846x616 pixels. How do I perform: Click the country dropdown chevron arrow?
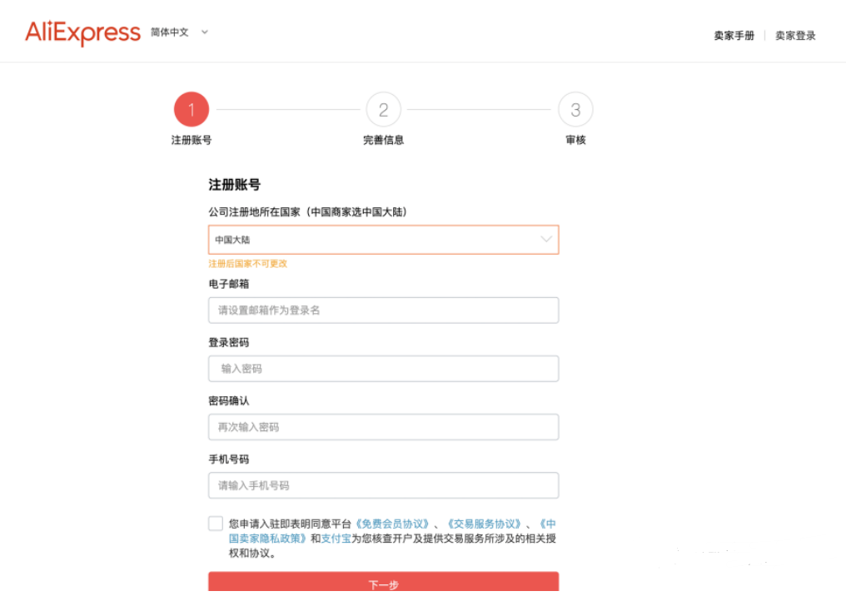547,239
